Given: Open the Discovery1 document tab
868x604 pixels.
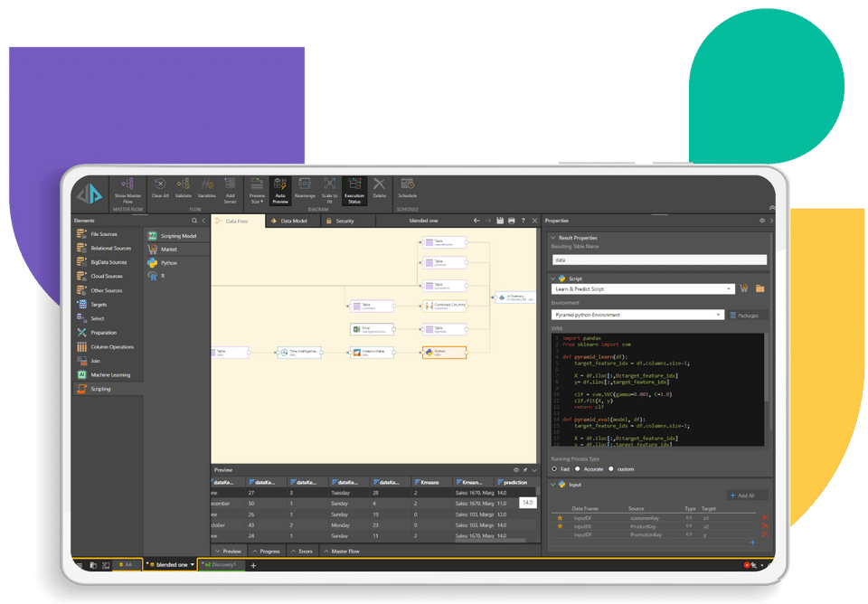Looking at the screenshot, I should click(x=222, y=565).
